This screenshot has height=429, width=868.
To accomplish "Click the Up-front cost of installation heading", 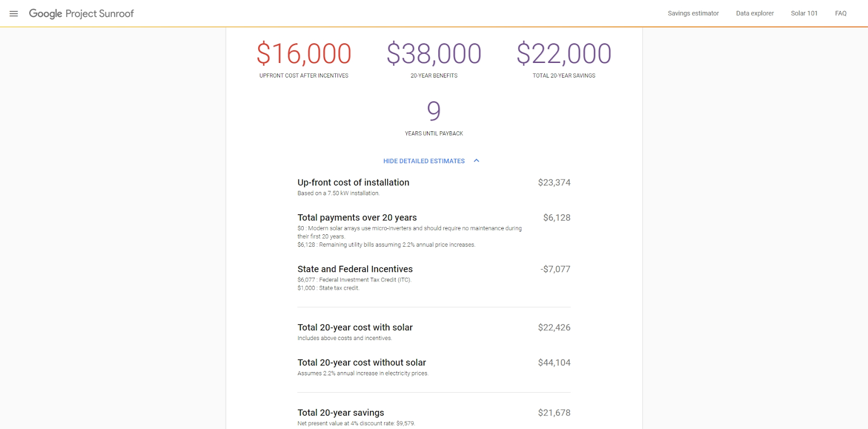I will point(353,183).
